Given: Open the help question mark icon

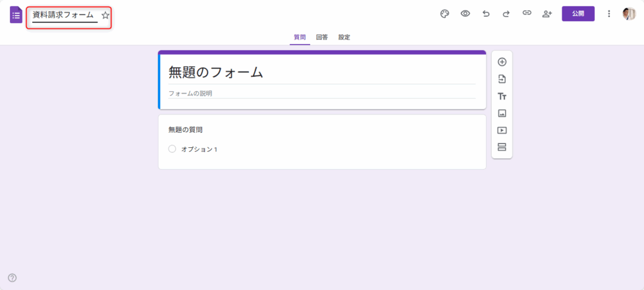Looking at the screenshot, I should pos(12,278).
